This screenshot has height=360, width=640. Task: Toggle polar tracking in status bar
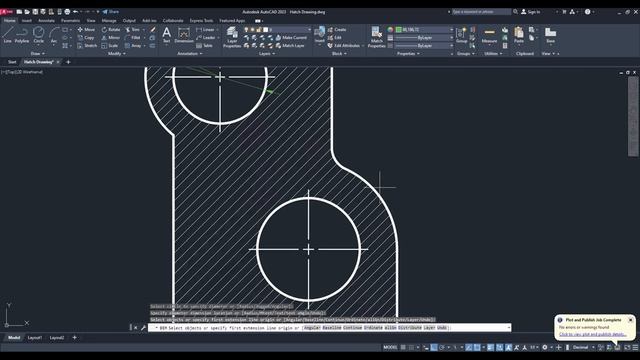pyautogui.click(x=442, y=347)
